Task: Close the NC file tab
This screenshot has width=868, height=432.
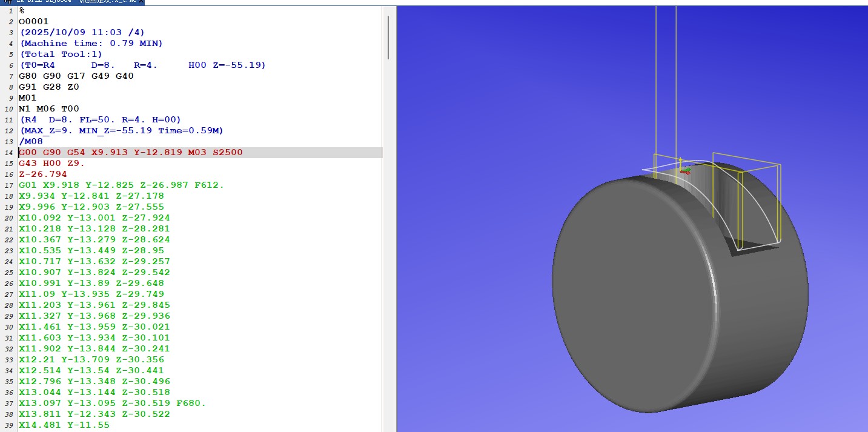Action: pos(141,2)
